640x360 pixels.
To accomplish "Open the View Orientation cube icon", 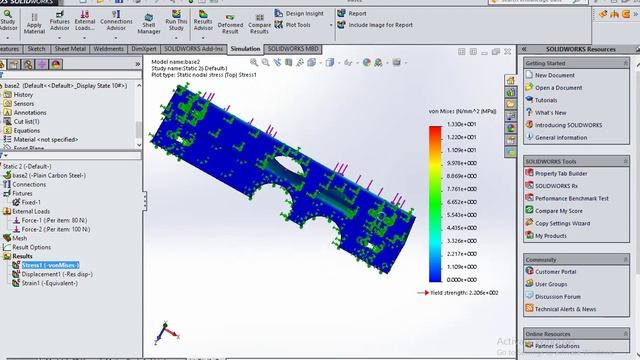I will coord(312,62).
